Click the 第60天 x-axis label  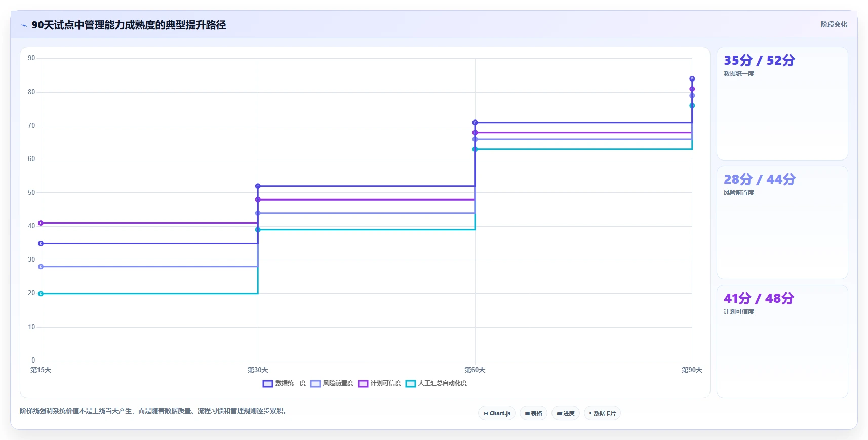pos(475,370)
